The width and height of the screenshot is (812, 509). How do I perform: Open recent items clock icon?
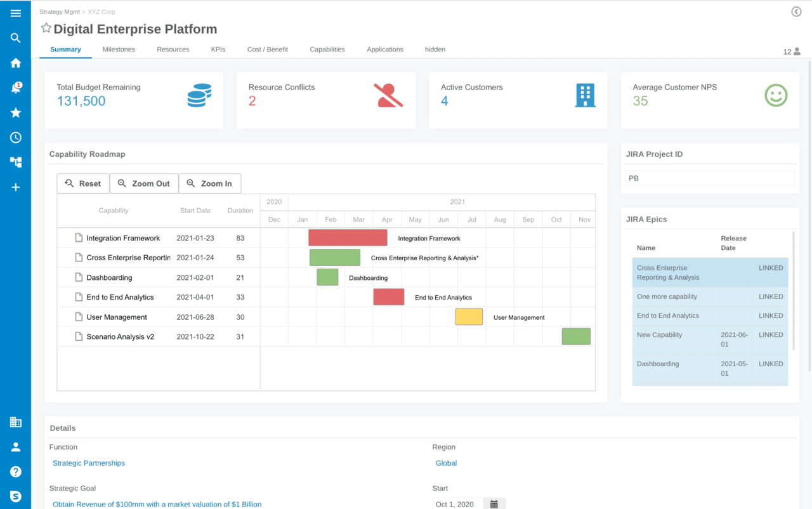click(x=16, y=138)
